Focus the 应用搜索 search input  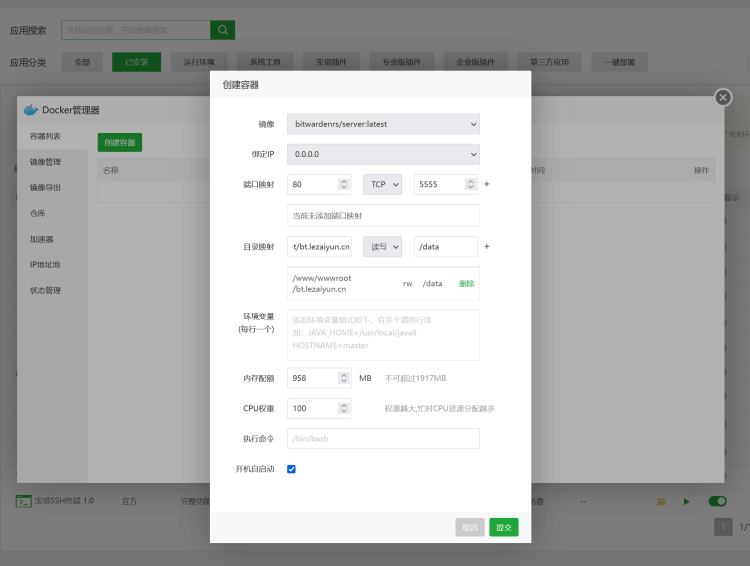pos(136,30)
